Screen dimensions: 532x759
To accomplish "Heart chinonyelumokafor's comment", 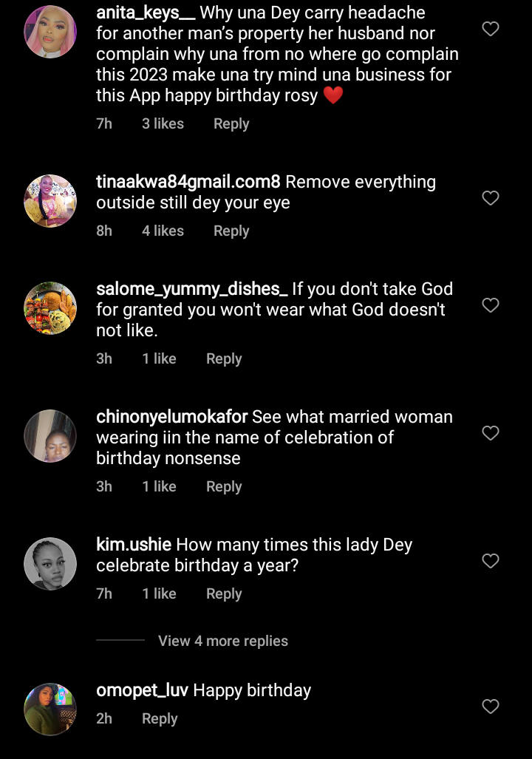I will click(x=490, y=433).
